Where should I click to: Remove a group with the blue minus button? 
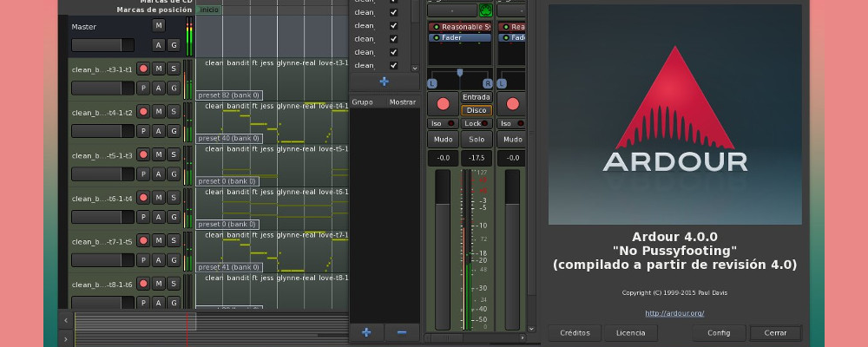[x=402, y=332]
